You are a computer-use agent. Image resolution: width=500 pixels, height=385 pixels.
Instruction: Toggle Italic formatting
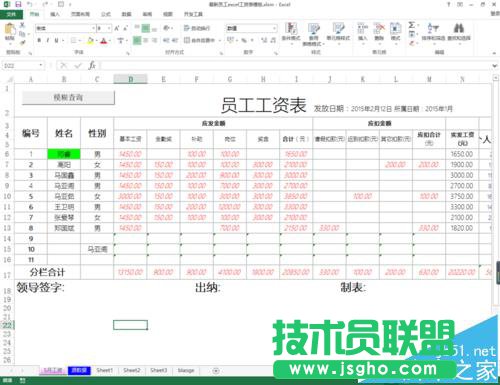(48, 41)
